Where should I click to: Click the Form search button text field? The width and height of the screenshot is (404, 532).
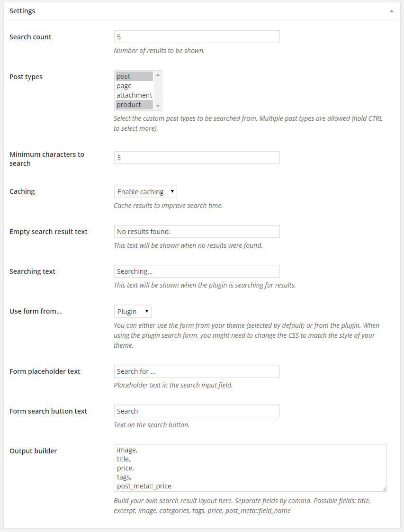click(x=197, y=411)
